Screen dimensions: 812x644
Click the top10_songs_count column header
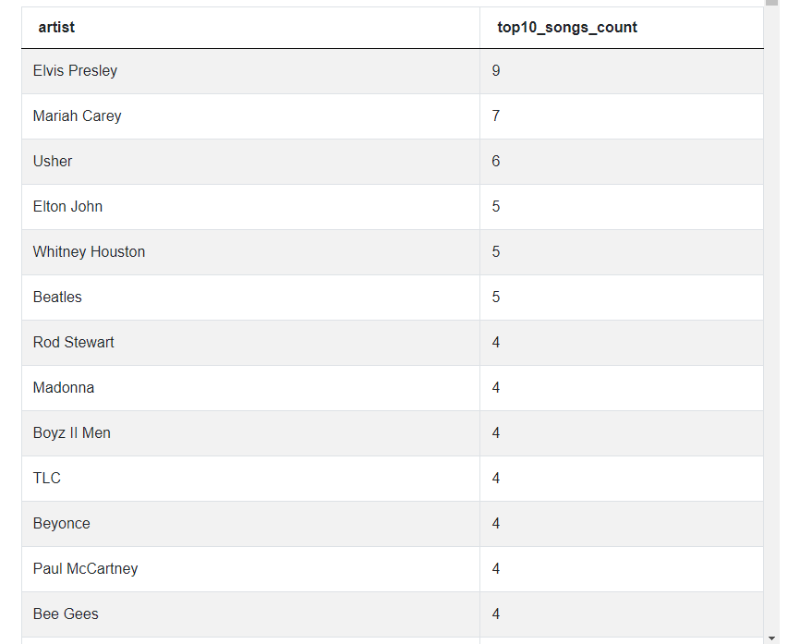coord(567,27)
